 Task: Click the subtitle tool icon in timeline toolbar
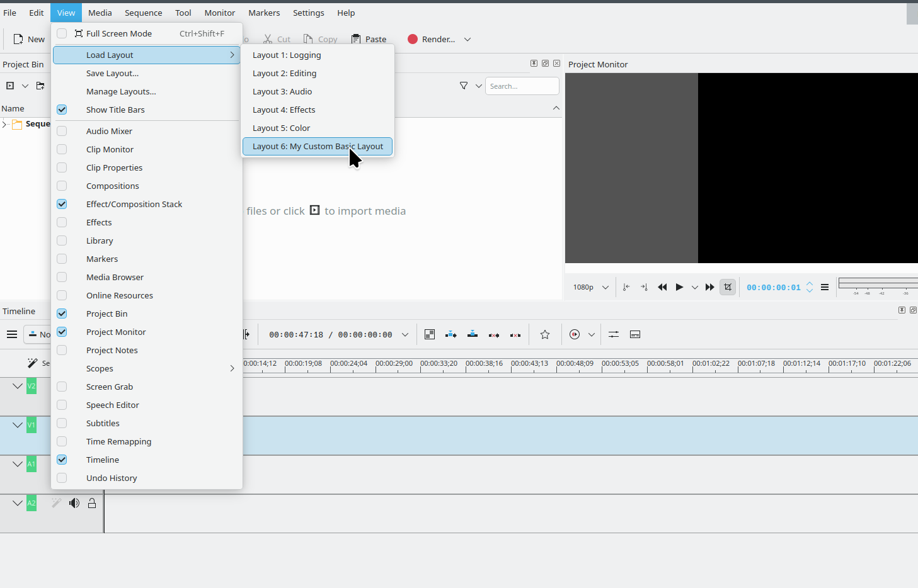pos(635,334)
